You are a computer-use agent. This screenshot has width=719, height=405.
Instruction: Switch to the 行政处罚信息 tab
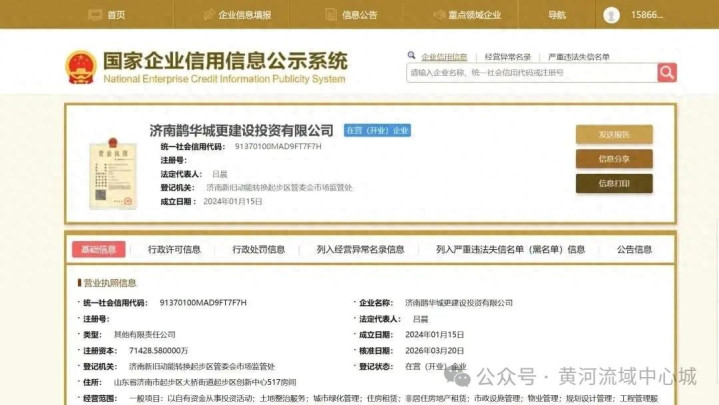259,250
